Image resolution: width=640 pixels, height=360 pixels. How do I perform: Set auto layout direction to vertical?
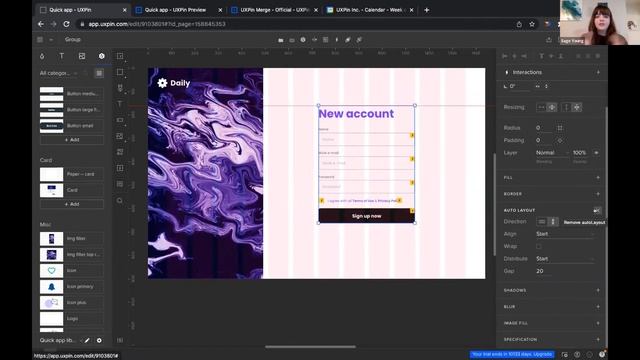553,222
